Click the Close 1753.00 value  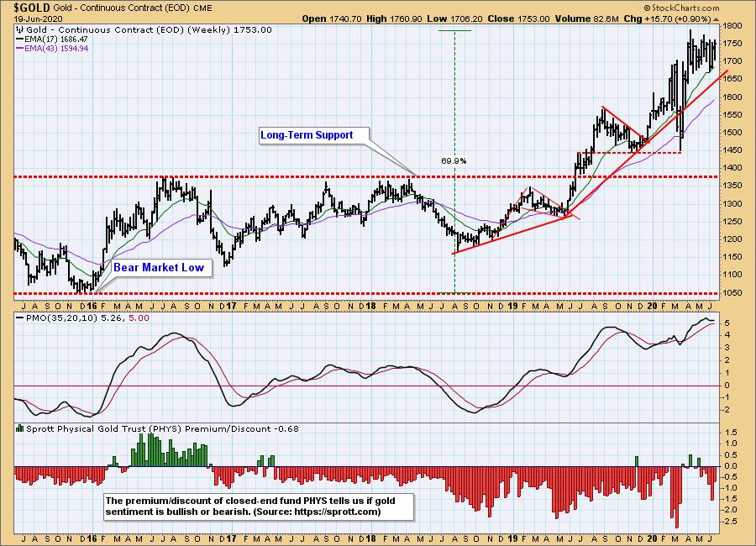(x=518, y=18)
